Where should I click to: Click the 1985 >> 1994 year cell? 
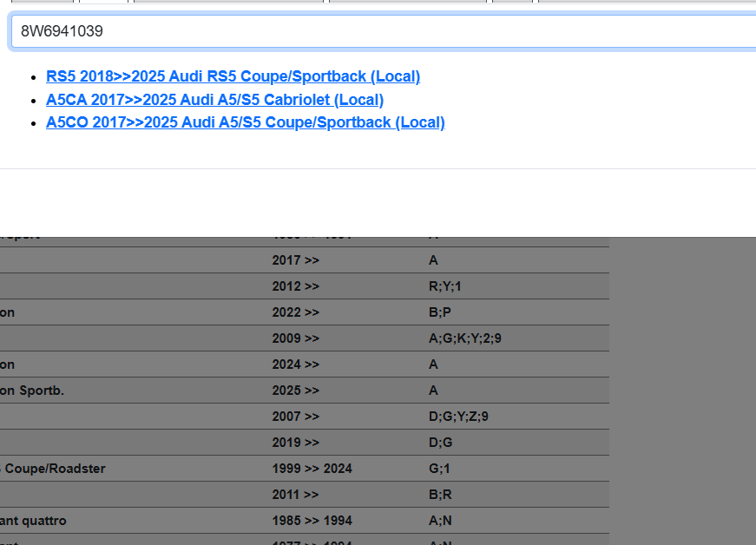pyautogui.click(x=312, y=521)
